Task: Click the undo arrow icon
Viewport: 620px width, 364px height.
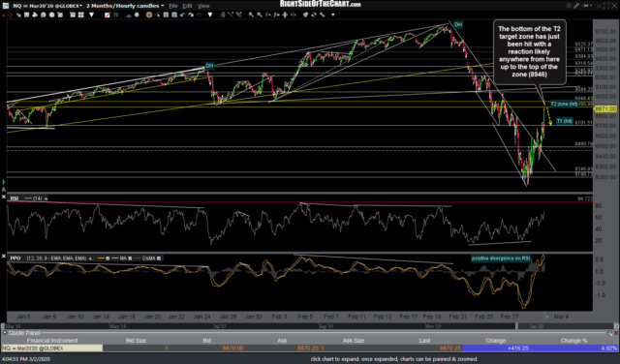Action: pyautogui.click(x=183, y=15)
